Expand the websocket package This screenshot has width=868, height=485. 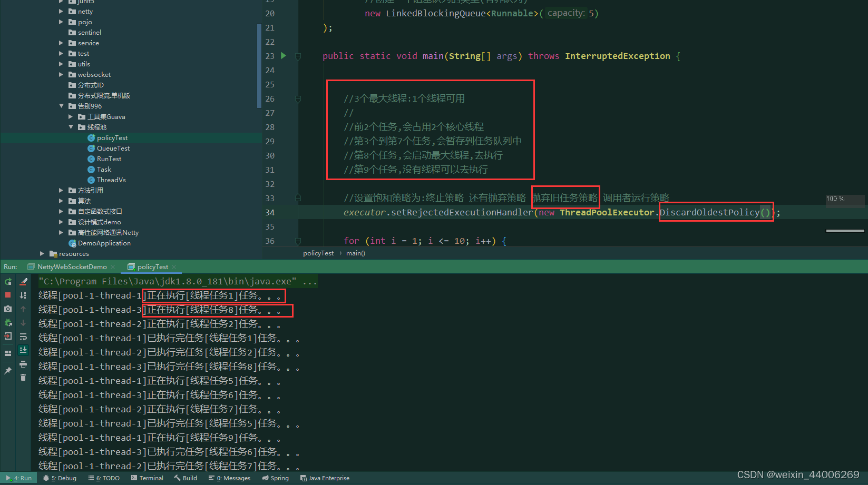[x=62, y=74]
